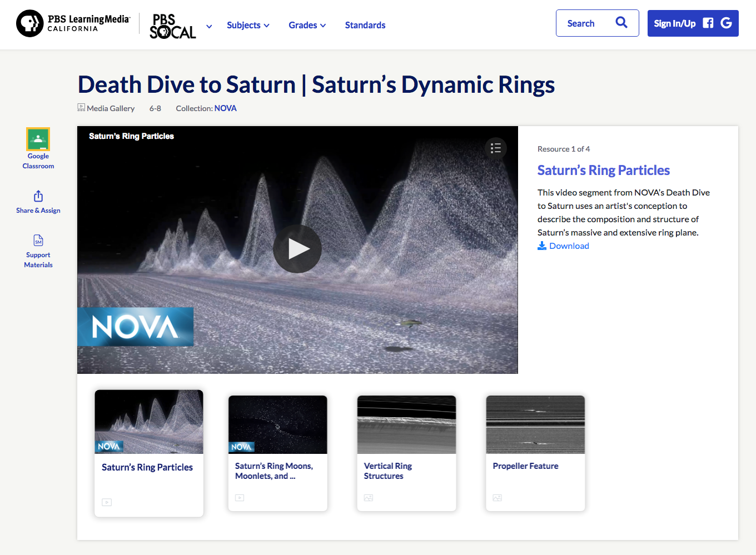Select the Saturn's Ring Particles thumbnail
Viewport: 756px width, 555px height.
click(x=149, y=422)
